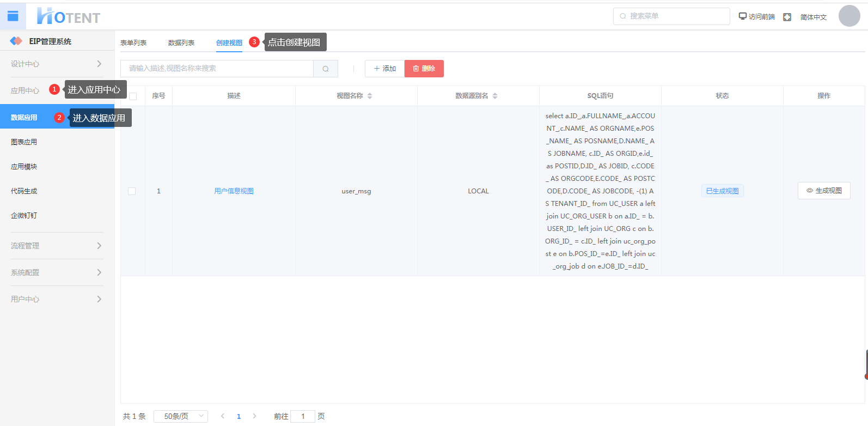
Task: Switch to the 表单列表 tab
Action: pos(133,42)
